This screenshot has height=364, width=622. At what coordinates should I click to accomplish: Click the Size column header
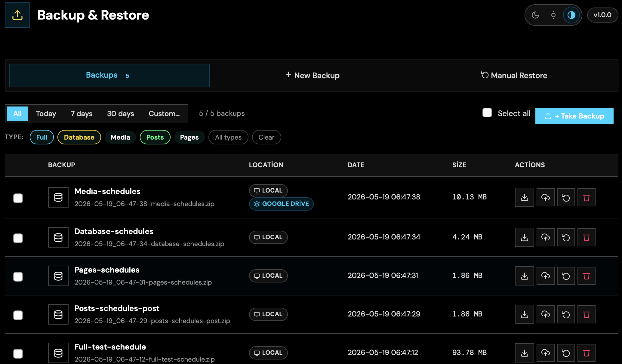(x=459, y=165)
